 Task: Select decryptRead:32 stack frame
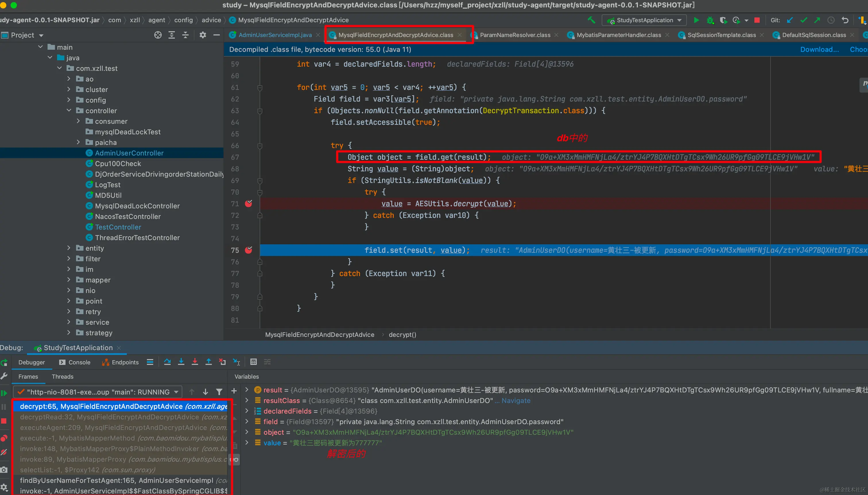[124, 417]
